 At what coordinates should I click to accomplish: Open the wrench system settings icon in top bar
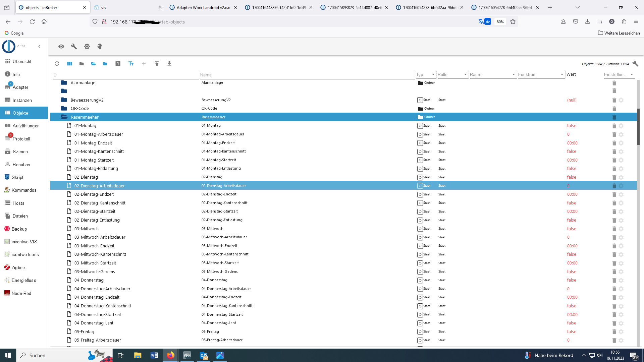[x=74, y=47]
